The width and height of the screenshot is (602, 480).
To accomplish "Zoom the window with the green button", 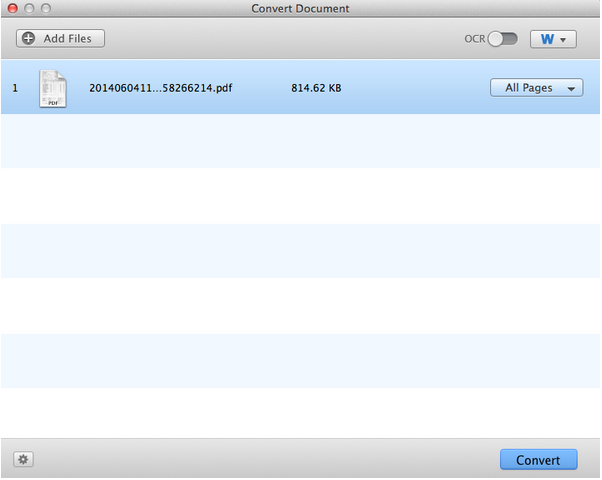I will (x=45, y=8).
